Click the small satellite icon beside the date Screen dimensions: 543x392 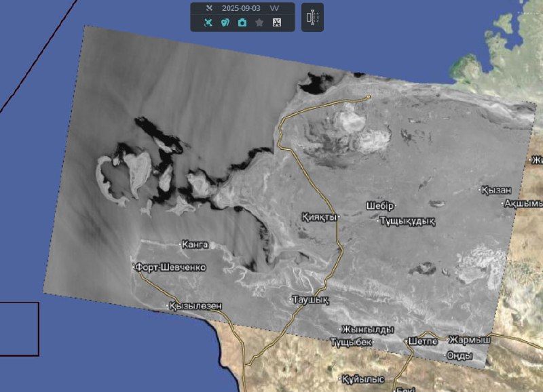click(x=209, y=8)
